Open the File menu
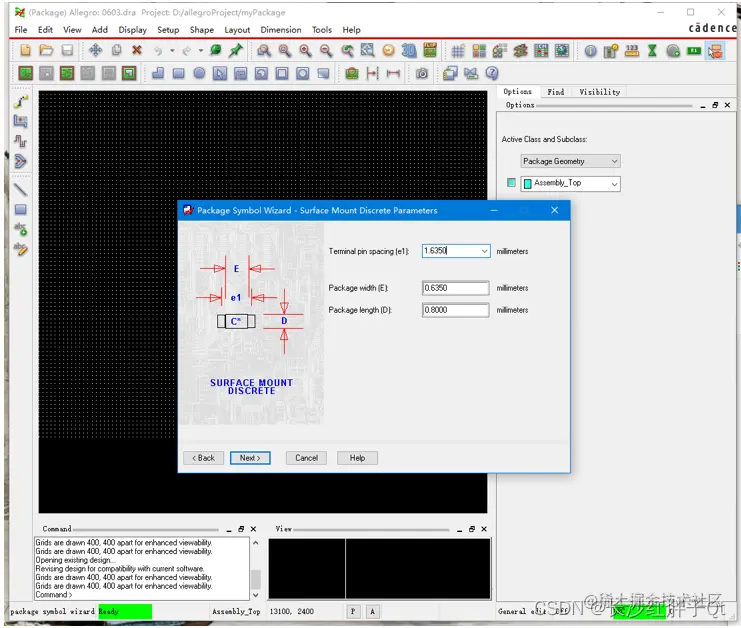 [21, 30]
